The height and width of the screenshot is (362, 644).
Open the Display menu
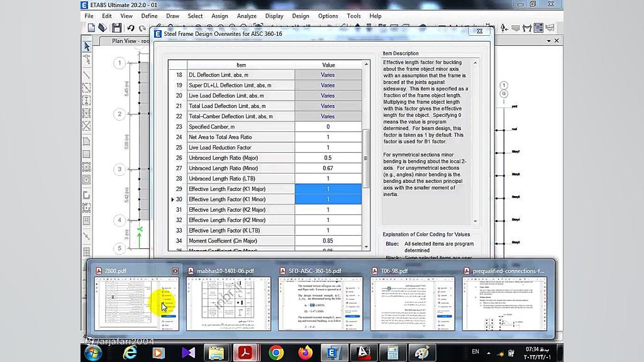point(274,16)
